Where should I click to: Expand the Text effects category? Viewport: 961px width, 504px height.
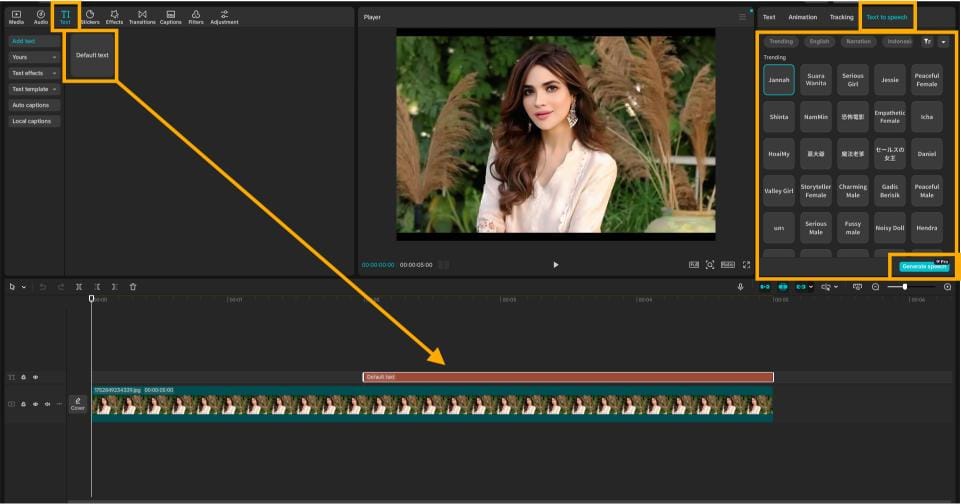34,73
